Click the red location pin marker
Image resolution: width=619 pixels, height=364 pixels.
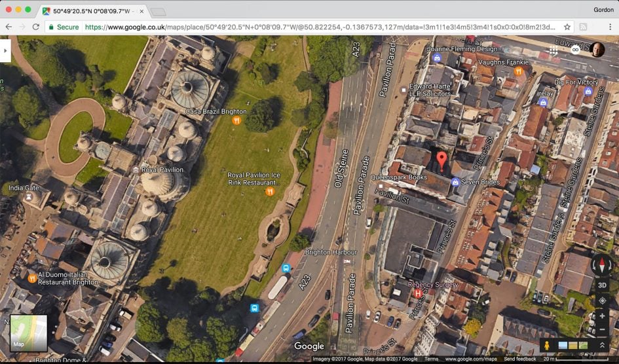click(x=441, y=160)
